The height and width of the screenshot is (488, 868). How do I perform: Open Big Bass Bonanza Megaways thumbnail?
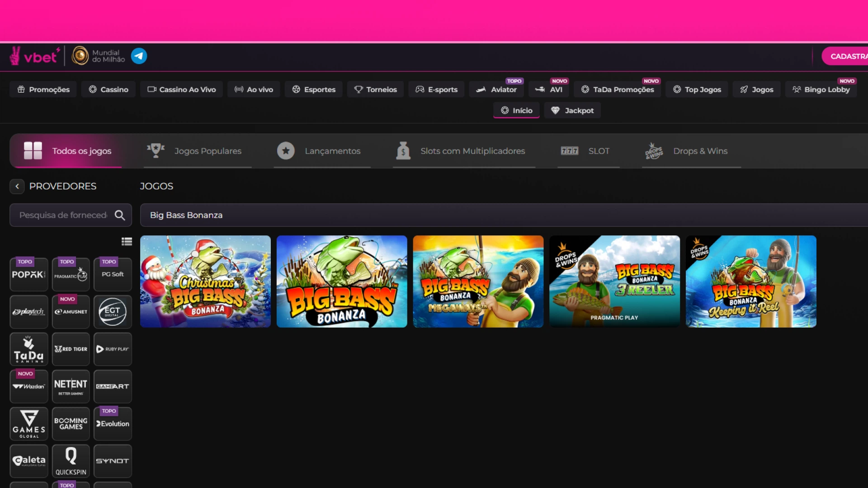478,282
